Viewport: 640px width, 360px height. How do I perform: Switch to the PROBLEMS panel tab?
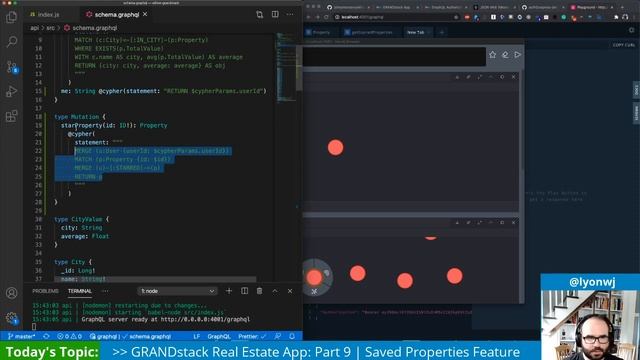(45, 291)
